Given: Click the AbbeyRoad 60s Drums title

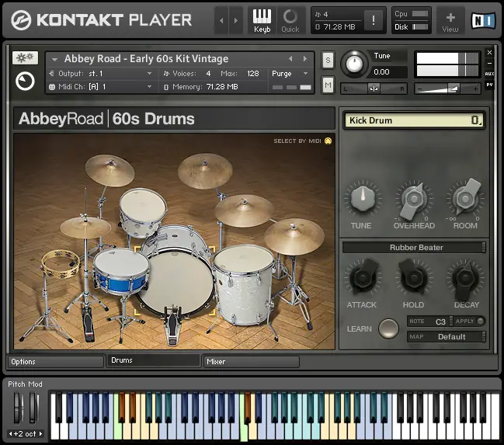Looking at the screenshot, I should click(106, 119).
